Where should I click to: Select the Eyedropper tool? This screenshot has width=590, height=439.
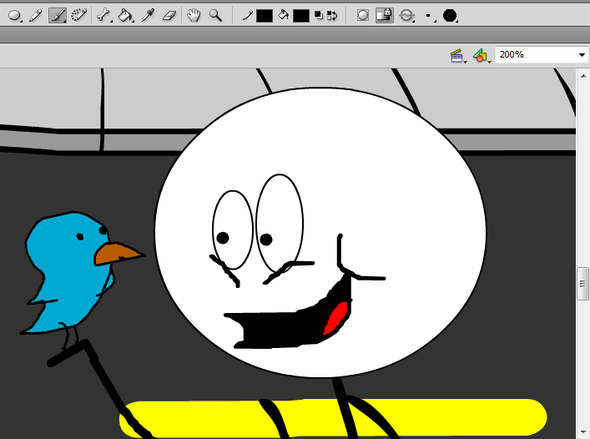click(148, 16)
